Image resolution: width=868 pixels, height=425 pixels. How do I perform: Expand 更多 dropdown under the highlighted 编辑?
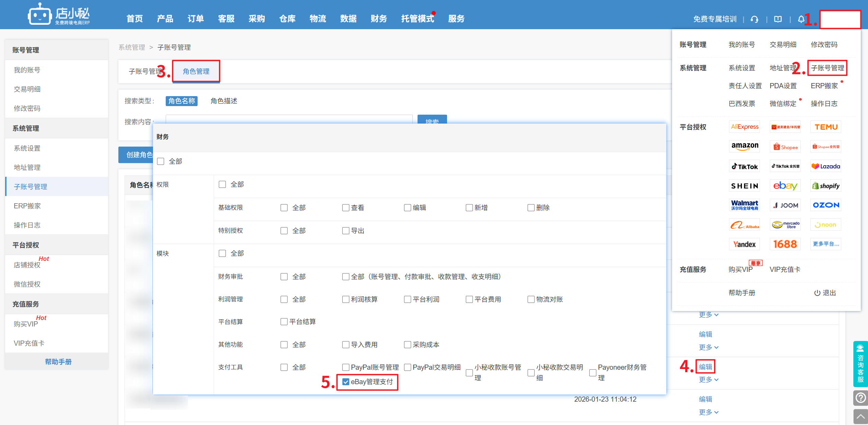(708, 379)
